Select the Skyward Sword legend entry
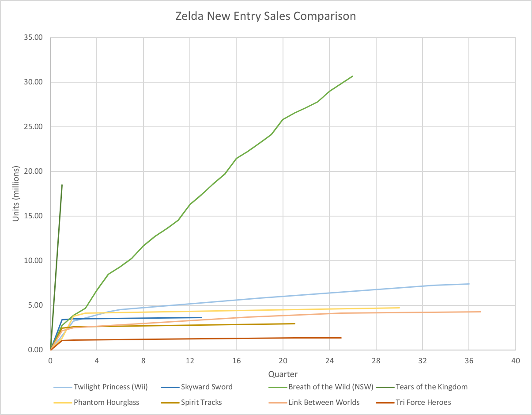This screenshot has height=415, width=532. [x=206, y=387]
